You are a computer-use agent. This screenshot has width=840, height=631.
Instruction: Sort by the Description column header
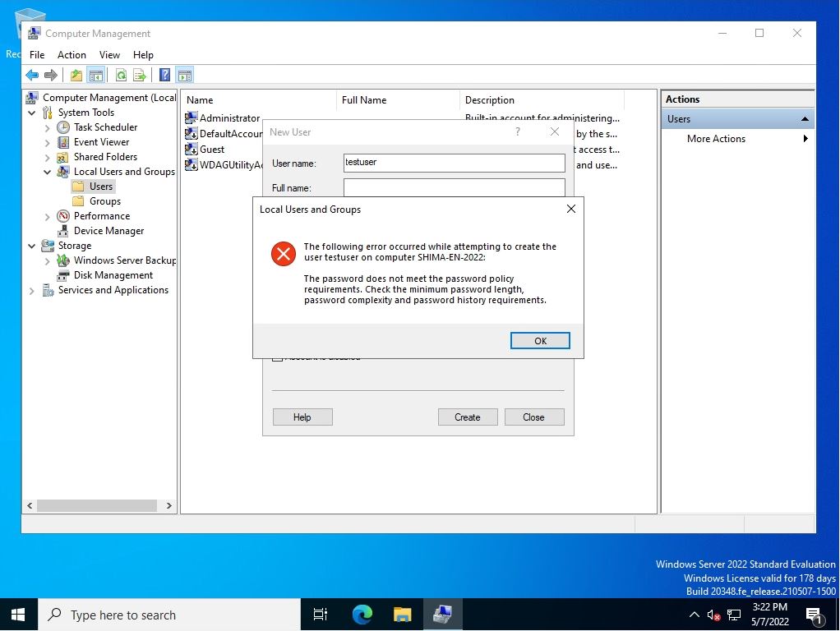(542, 100)
